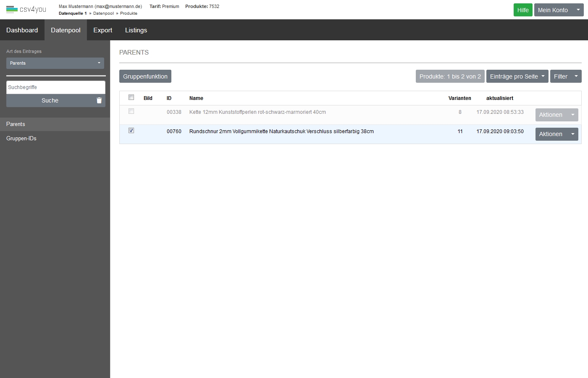Toggle the select-all checkbox in table header

131,97
